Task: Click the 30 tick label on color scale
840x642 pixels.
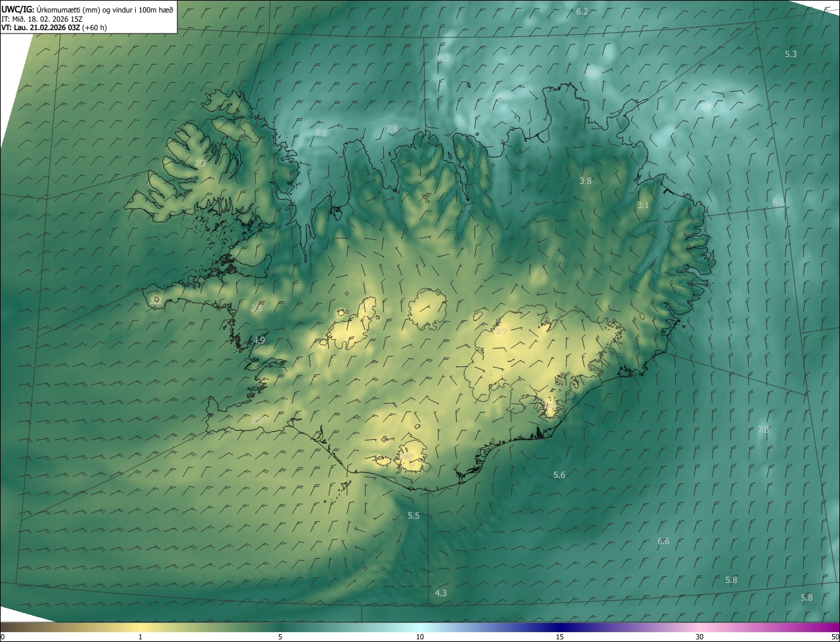Action: click(700, 637)
